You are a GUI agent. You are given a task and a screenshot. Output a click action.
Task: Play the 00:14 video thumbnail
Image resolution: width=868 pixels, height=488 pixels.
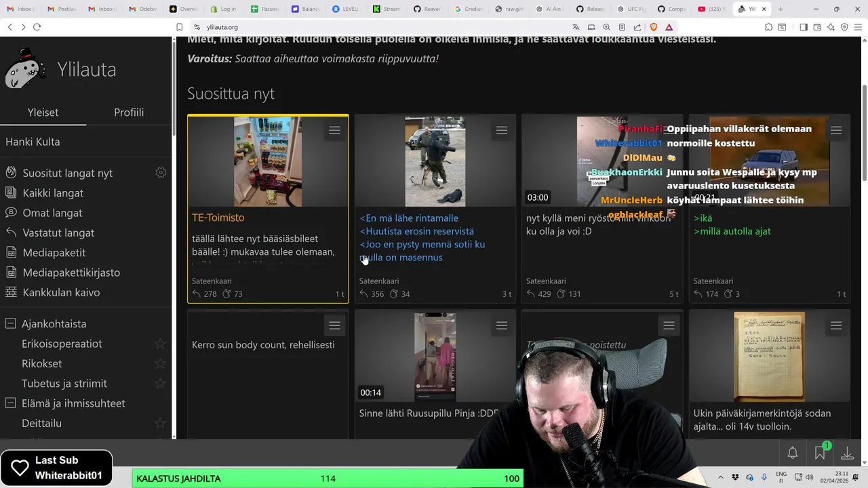tap(435, 357)
